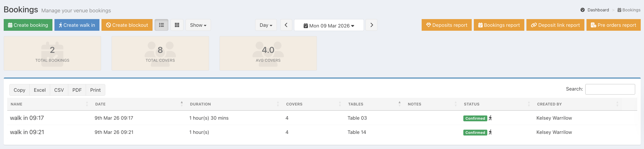Switch to list view icon
This screenshot has width=644, height=149.
point(161,25)
